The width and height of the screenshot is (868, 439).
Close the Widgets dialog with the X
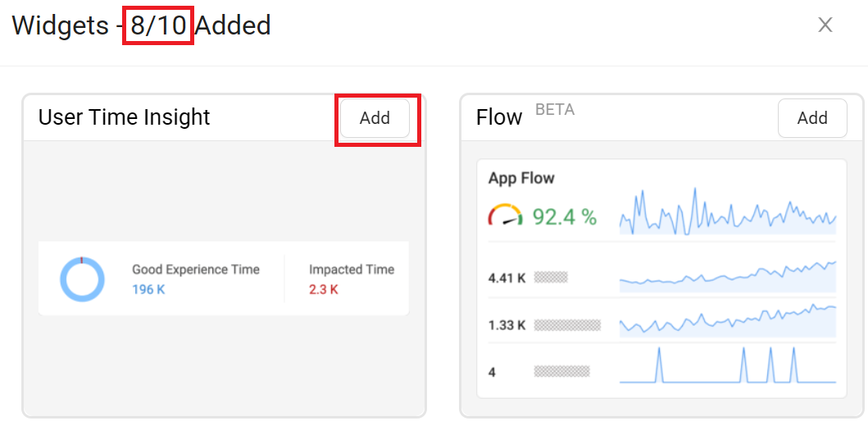click(825, 25)
